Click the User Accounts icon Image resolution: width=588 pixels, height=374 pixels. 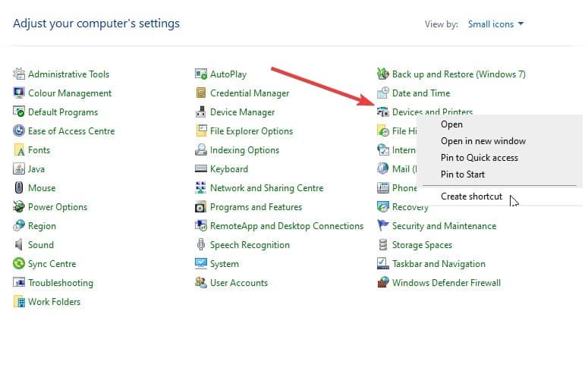tap(200, 282)
